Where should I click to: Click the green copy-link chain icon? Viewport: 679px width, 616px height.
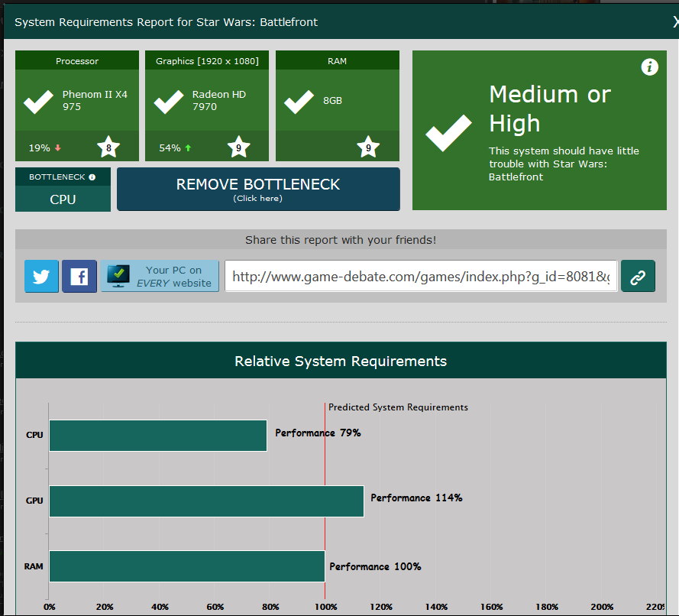(x=638, y=277)
